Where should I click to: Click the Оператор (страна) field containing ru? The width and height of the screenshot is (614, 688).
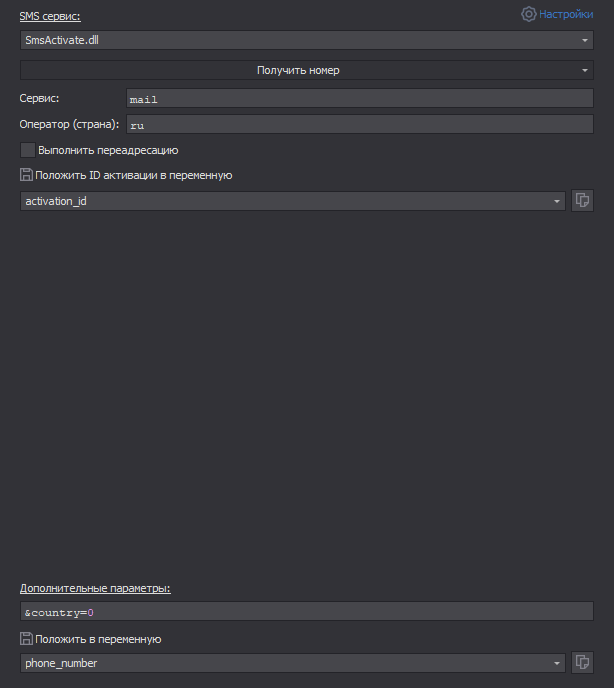pos(360,125)
